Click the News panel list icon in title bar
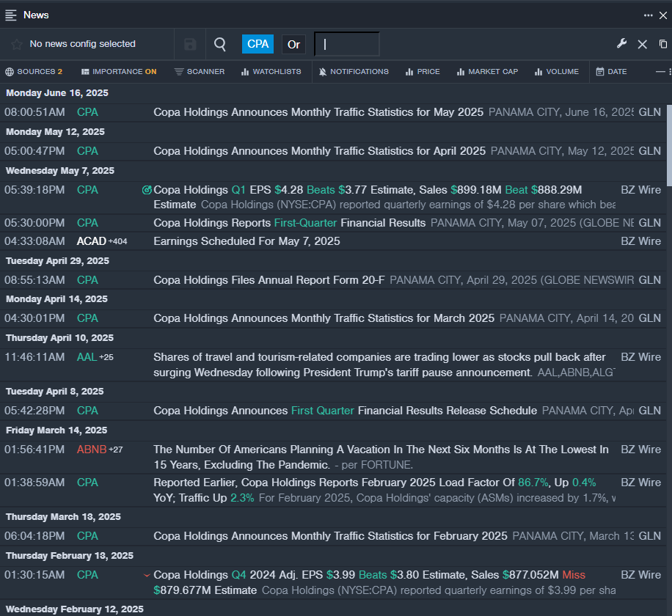The image size is (672, 616). click(x=11, y=15)
